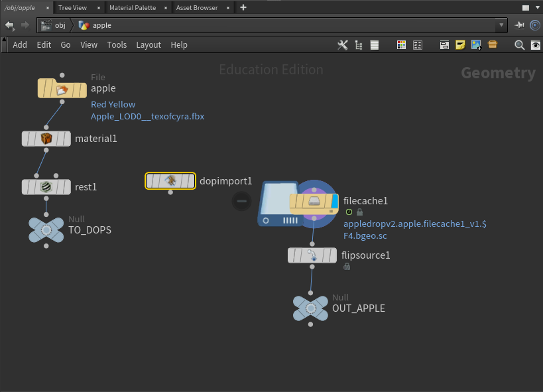This screenshot has height=392, width=543.
Task: Click the Apple_LOD0__texofcyra.fbx file label
Action: coord(148,116)
